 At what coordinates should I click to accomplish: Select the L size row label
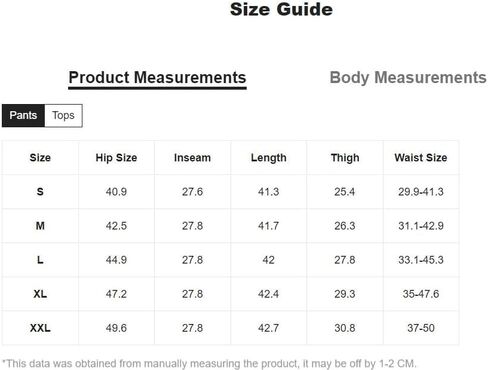point(40,260)
